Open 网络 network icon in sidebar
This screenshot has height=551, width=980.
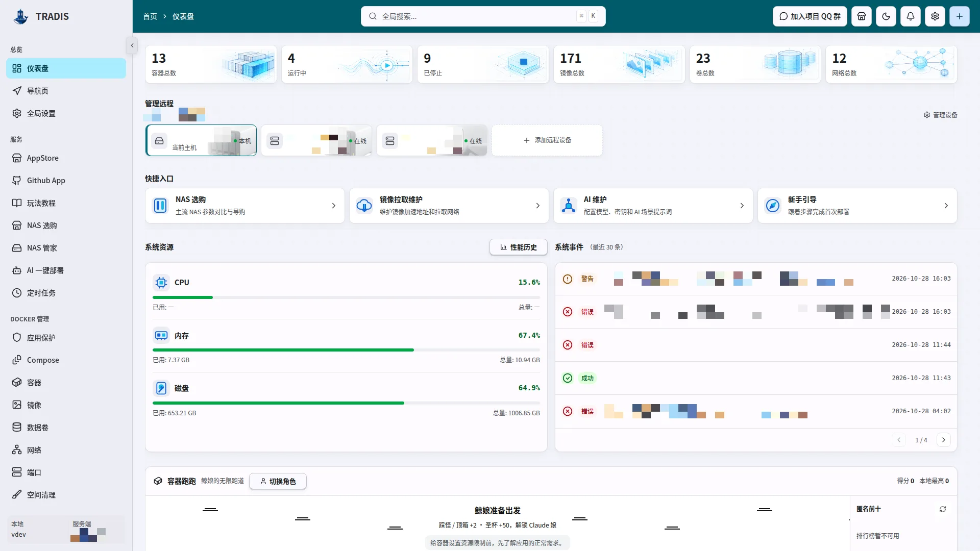17,450
